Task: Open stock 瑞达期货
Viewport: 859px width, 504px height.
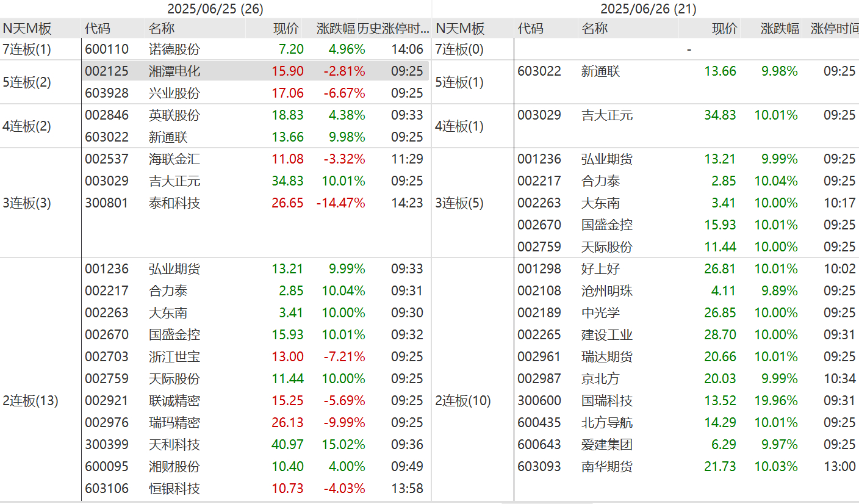Action: (x=607, y=357)
